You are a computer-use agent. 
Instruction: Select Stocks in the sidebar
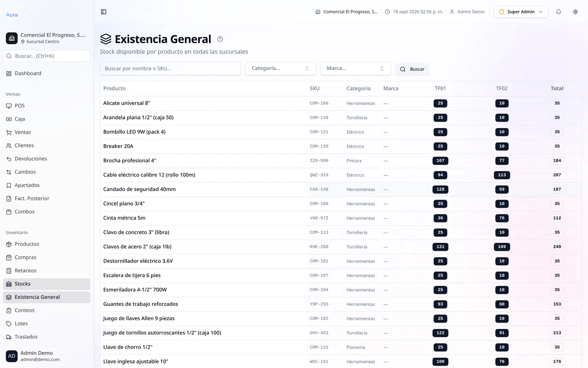click(x=47, y=284)
